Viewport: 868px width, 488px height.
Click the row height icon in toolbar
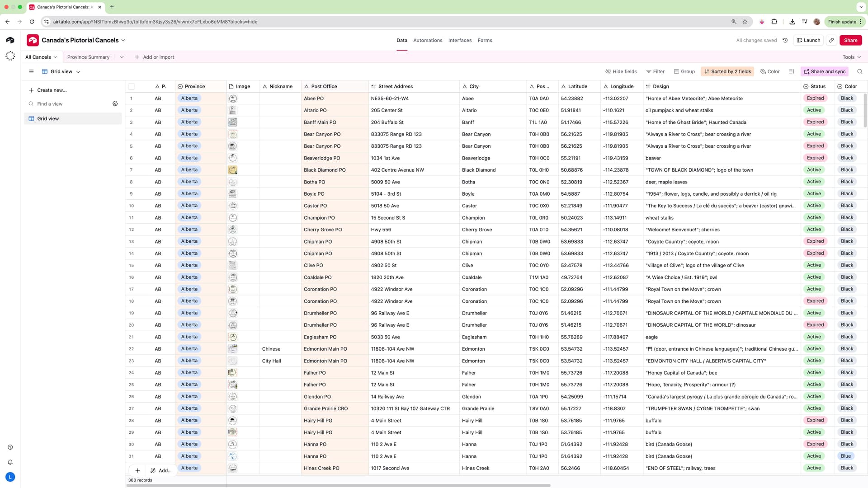pyautogui.click(x=792, y=71)
